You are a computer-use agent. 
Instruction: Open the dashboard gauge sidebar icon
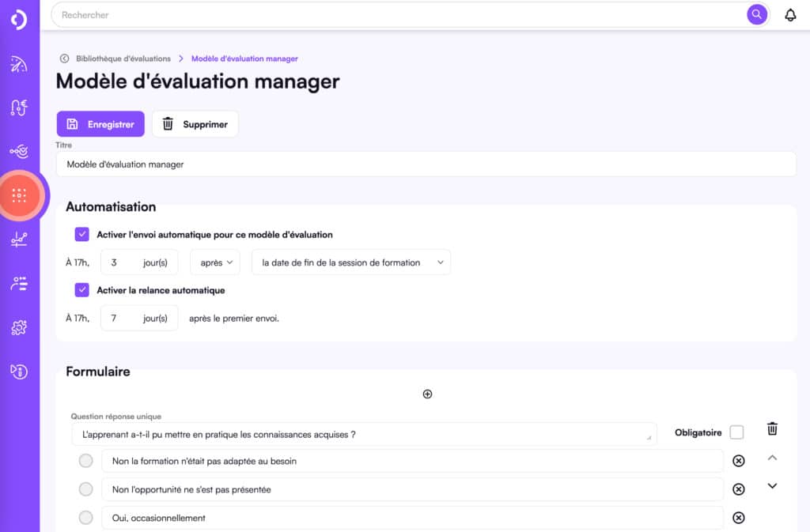coord(19,64)
